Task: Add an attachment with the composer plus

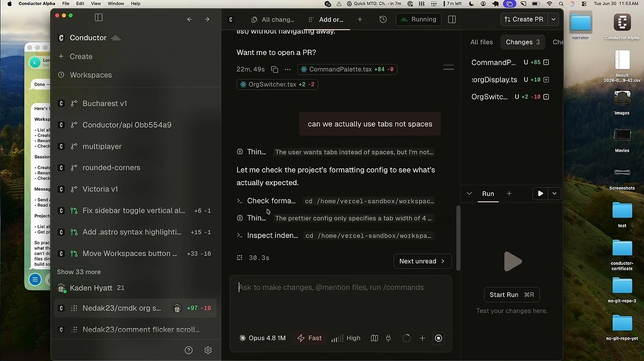Action: click(422, 338)
